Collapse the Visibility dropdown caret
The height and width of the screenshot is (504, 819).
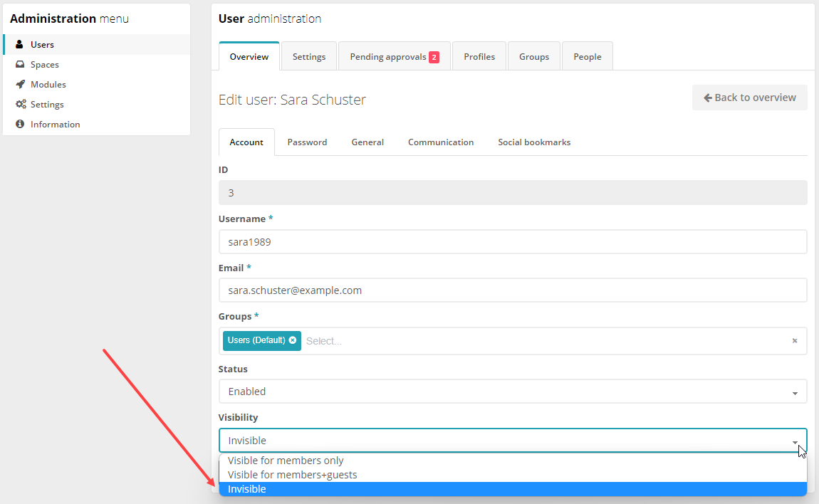pyautogui.click(x=796, y=442)
